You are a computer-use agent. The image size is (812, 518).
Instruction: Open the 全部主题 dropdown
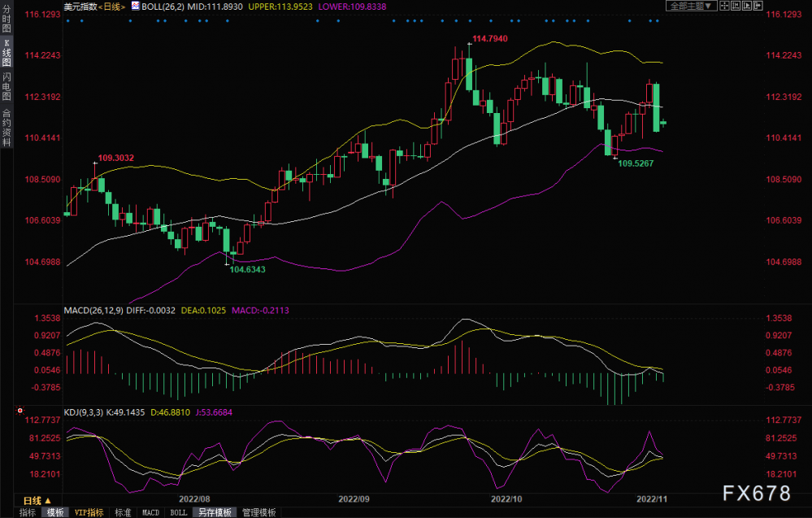[x=691, y=6]
